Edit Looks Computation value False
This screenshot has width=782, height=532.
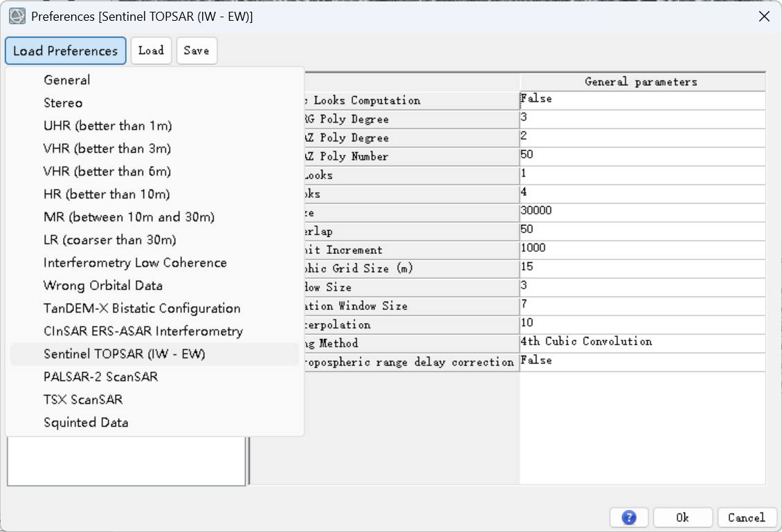642,100
